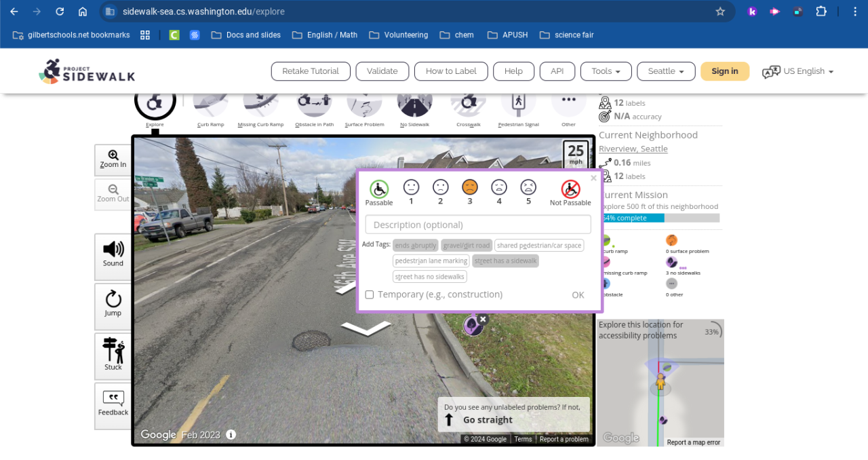Open the English / Math bookmark folder
This screenshot has height=460, width=868.
point(324,35)
